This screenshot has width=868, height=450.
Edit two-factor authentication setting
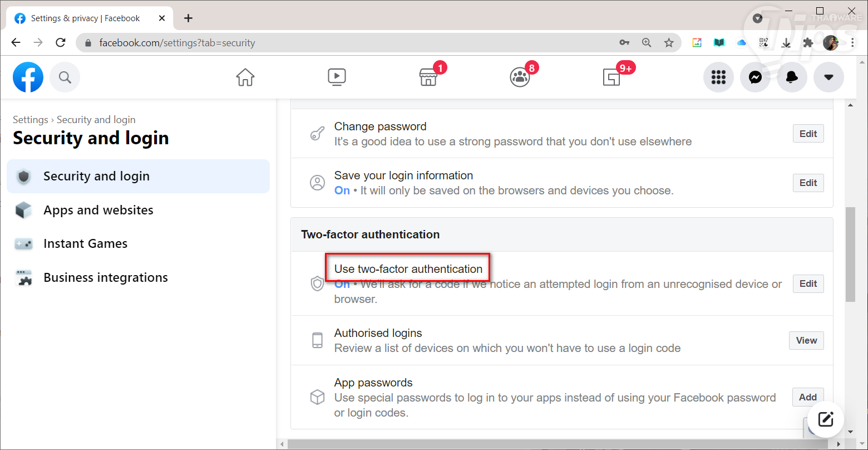808,283
